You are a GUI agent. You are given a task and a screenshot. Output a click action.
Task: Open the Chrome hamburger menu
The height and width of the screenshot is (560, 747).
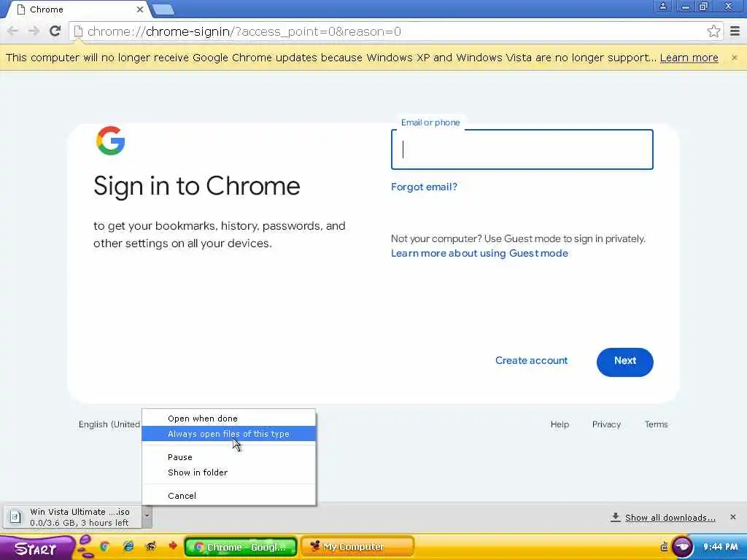[x=735, y=31]
